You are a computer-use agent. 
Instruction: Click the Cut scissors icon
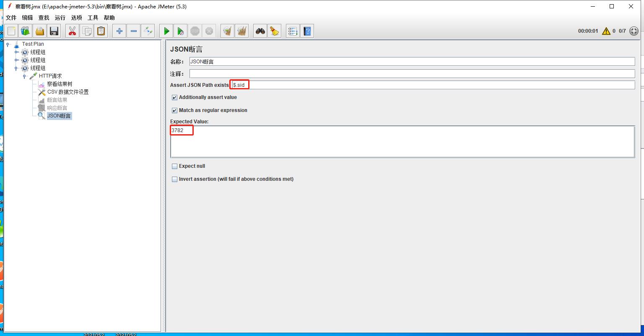(x=73, y=31)
